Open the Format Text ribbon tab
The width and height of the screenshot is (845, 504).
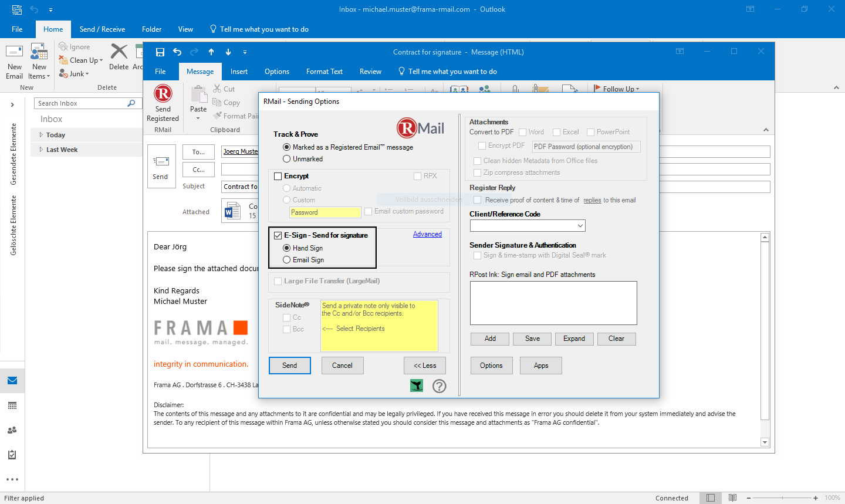tap(325, 72)
